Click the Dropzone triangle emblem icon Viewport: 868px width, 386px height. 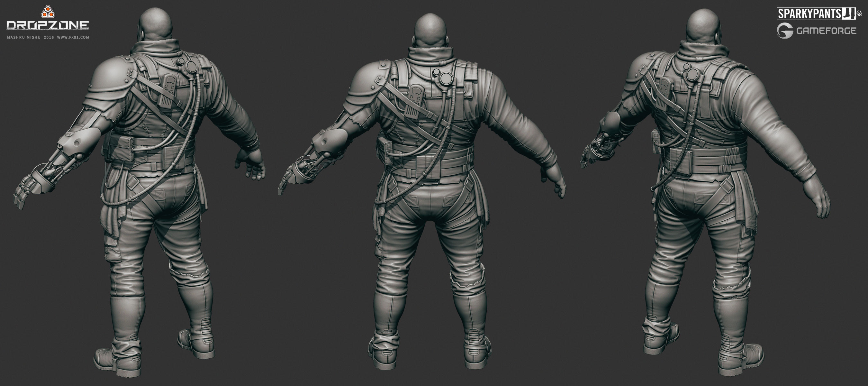[48, 12]
